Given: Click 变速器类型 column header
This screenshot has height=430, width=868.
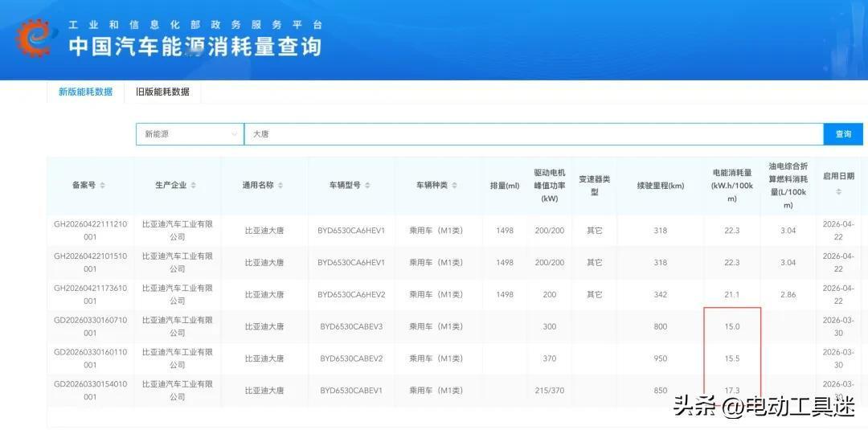Looking at the screenshot, I should 595,186.
